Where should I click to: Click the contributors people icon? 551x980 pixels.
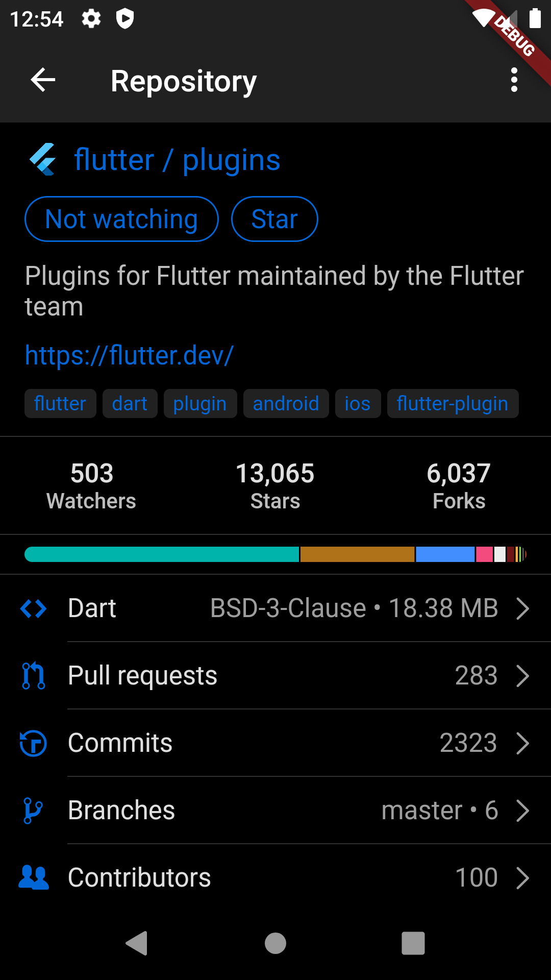click(33, 878)
